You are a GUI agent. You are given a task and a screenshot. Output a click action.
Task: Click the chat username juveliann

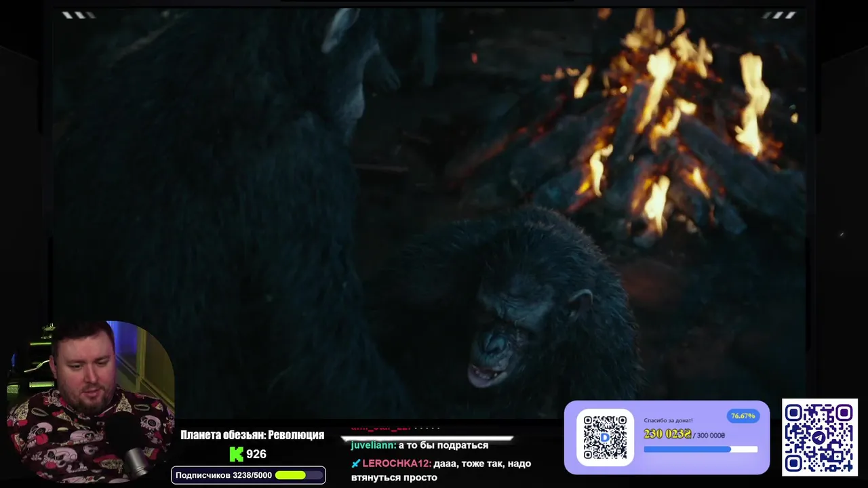click(372, 445)
